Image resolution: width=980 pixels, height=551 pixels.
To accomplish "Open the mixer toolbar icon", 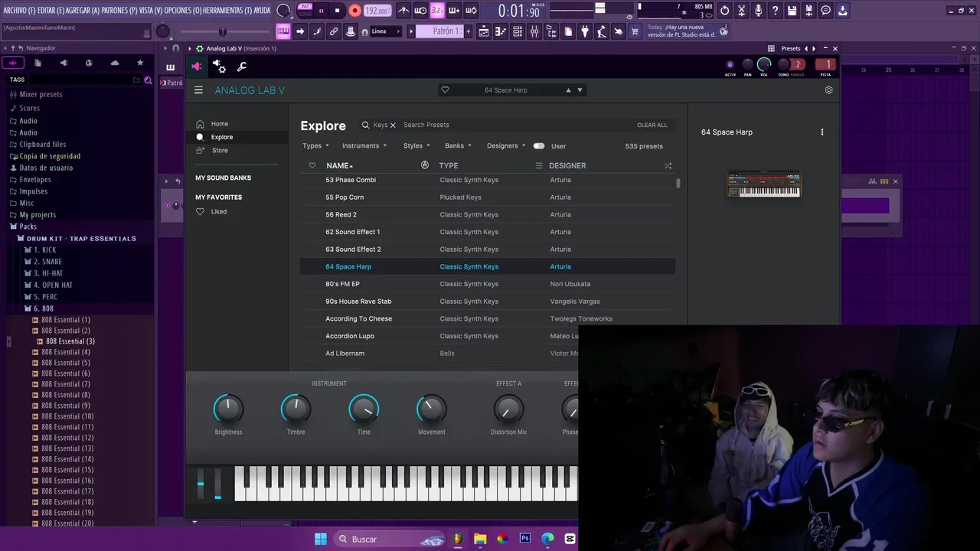I will tap(534, 31).
